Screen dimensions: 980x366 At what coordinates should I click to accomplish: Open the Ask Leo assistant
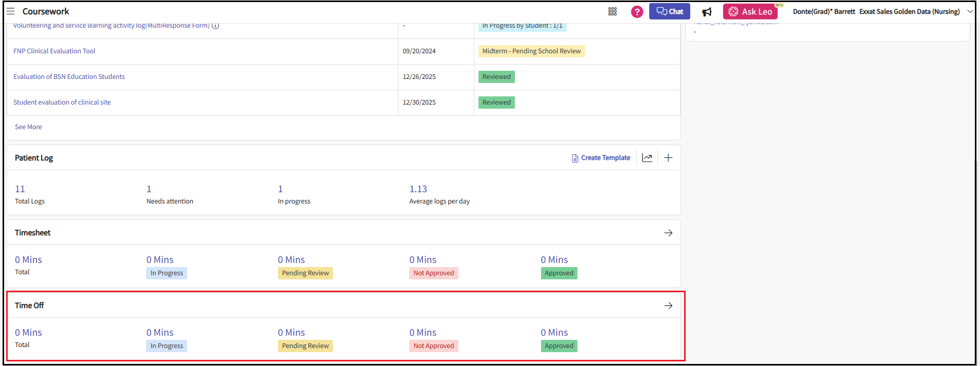pos(750,11)
